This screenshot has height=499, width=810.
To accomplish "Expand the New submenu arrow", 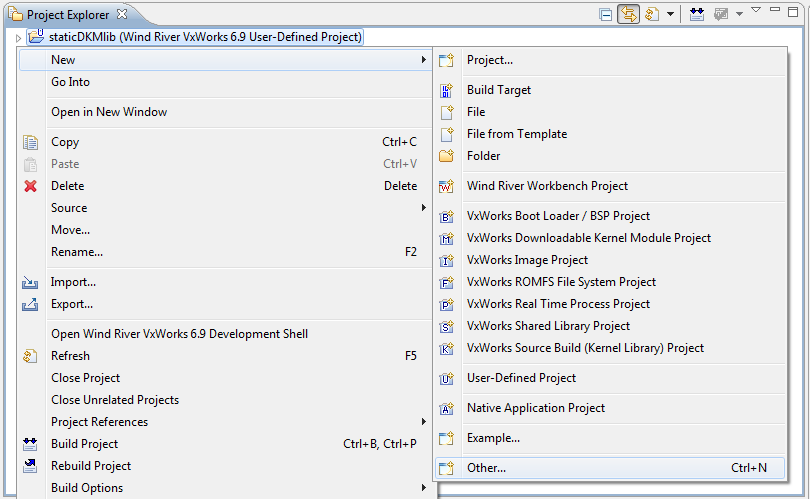I will pyautogui.click(x=424, y=60).
